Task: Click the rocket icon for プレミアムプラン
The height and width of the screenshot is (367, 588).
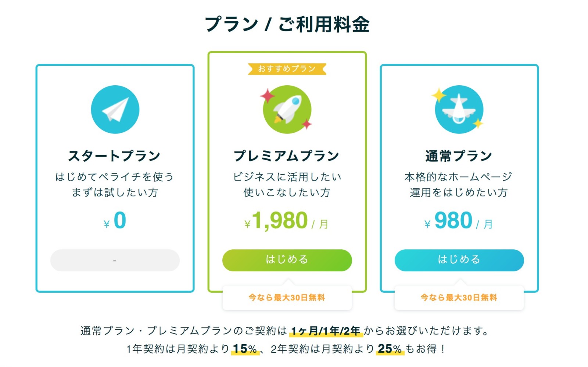Action: [x=287, y=110]
